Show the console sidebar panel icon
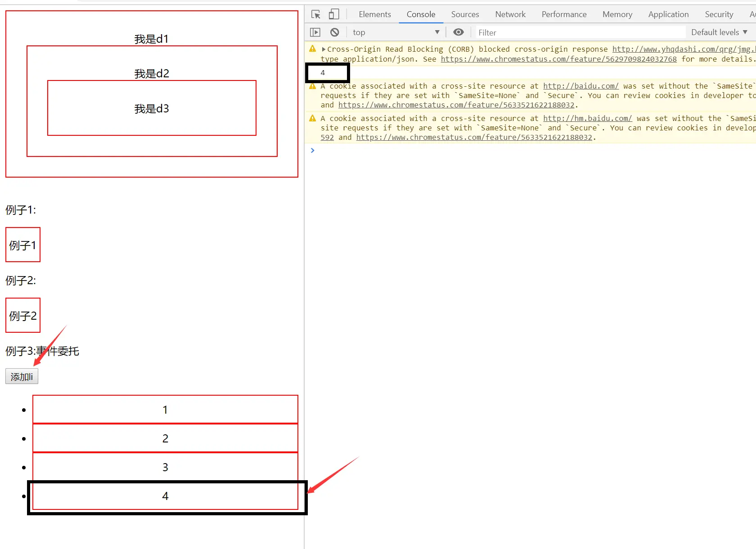Screen dimensions: 756x549 pos(315,32)
